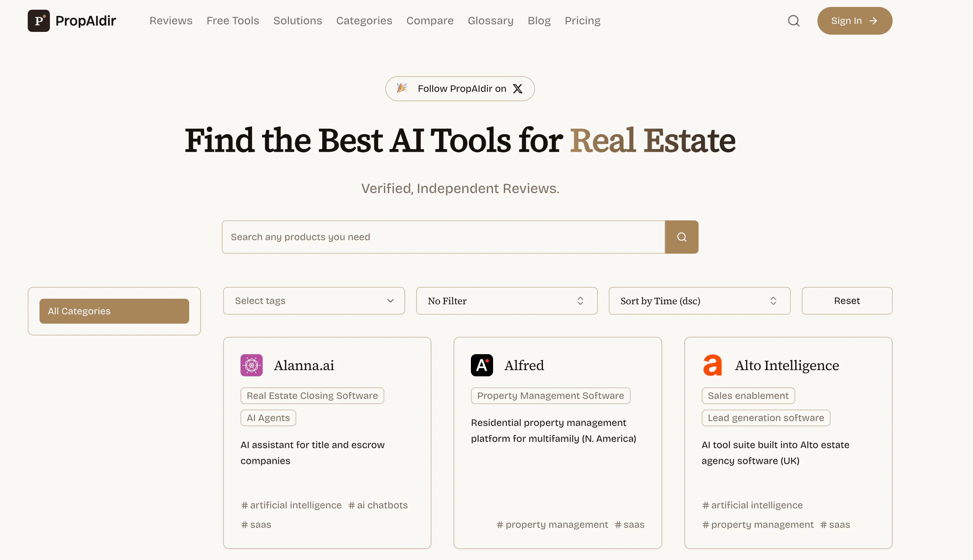Screen dimensions: 973x560
Task: Open the Sort by Time (dsc) dropdown
Action: [699, 301]
